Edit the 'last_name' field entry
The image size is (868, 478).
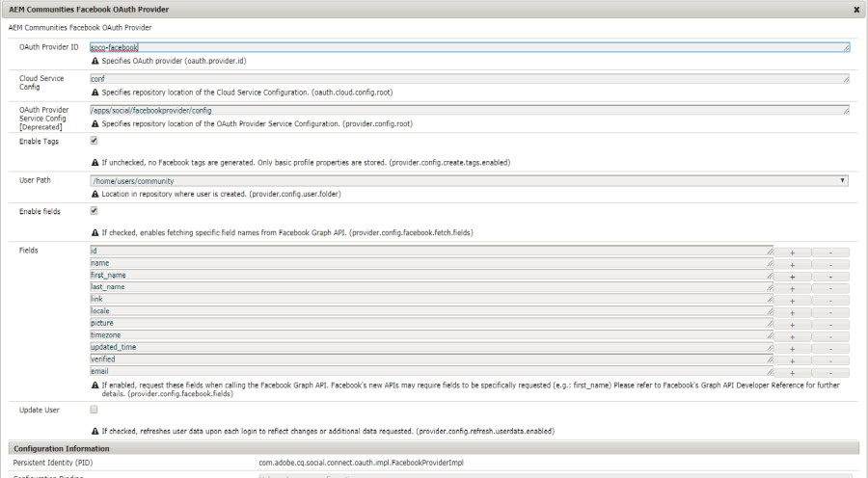click(x=431, y=287)
